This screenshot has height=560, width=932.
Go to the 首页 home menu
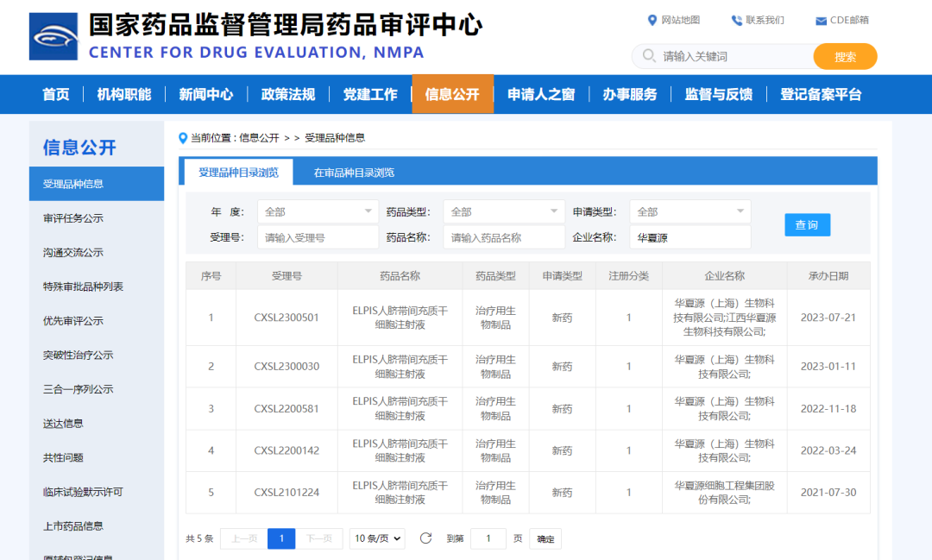click(x=56, y=95)
